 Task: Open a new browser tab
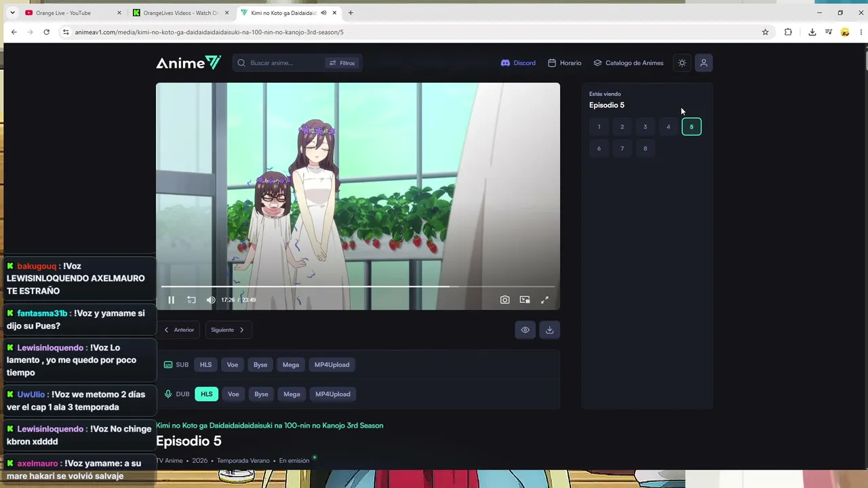[351, 13]
